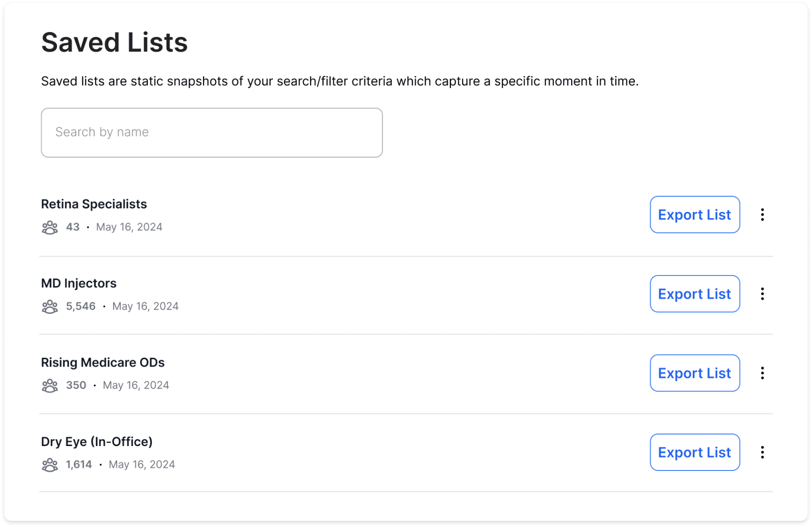Export the MD Injectors list
The width and height of the screenshot is (812, 527).
coord(695,294)
